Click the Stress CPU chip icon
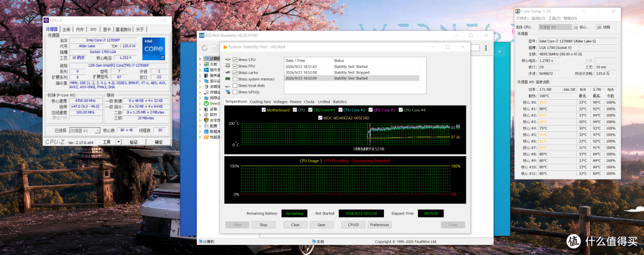Viewport: 644px width, 255px height. pyautogui.click(x=228, y=60)
